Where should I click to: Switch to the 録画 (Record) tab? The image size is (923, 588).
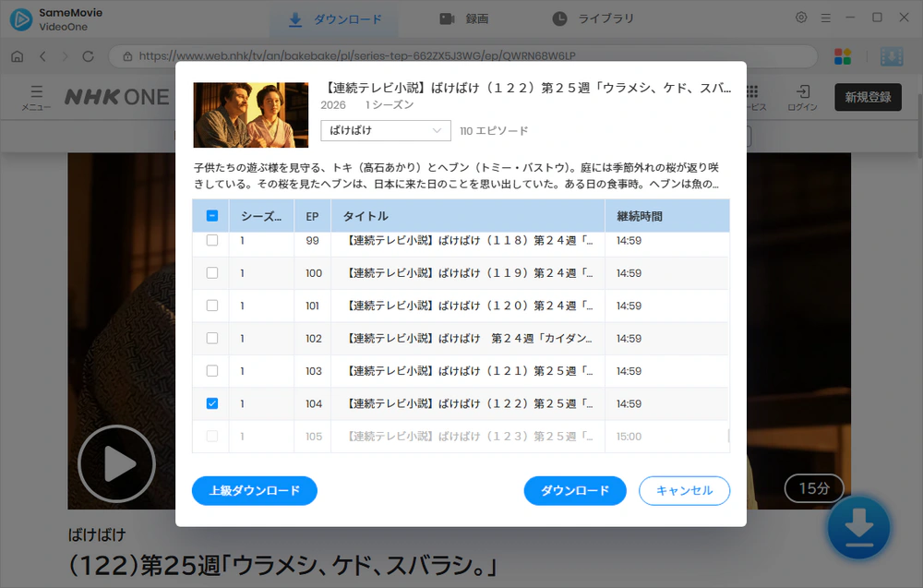click(x=463, y=18)
